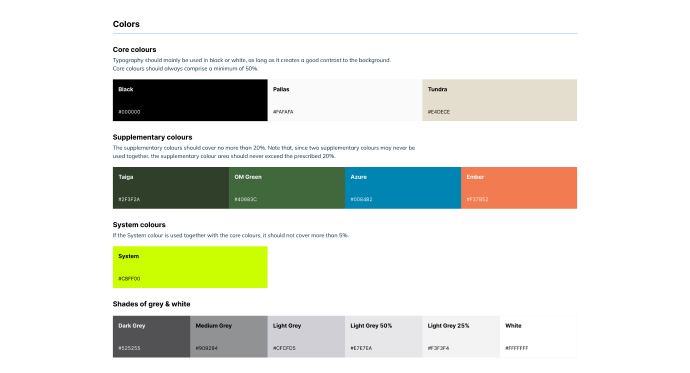Click the hex code under Ember
The height and width of the screenshot is (373, 690).
477,200
